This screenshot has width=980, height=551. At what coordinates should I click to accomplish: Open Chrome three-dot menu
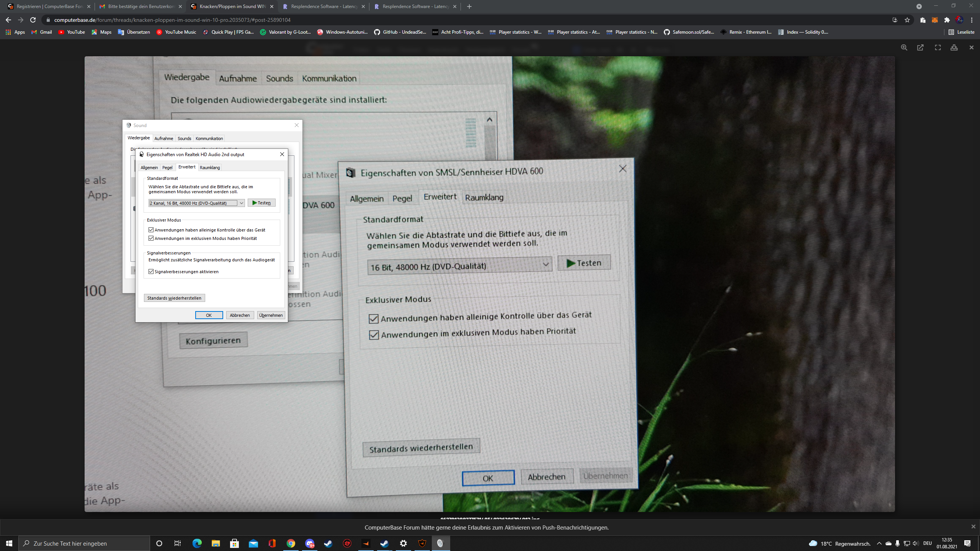[972, 20]
